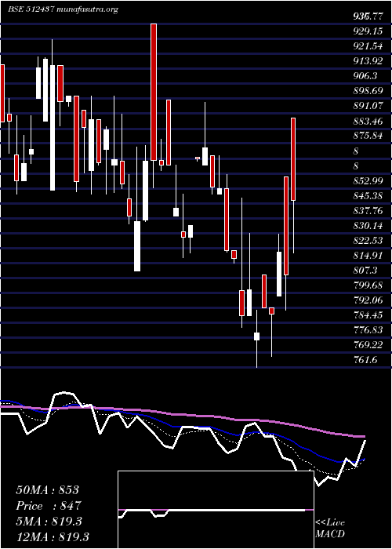This screenshot has width=392, height=549.
Task: Select the 852.99 price axis label
Action: click(368, 181)
